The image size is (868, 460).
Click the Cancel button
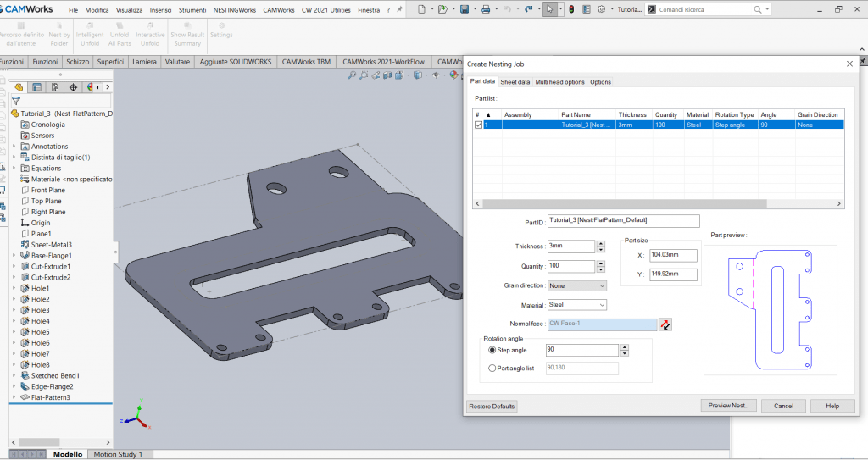tap(783, 406)
